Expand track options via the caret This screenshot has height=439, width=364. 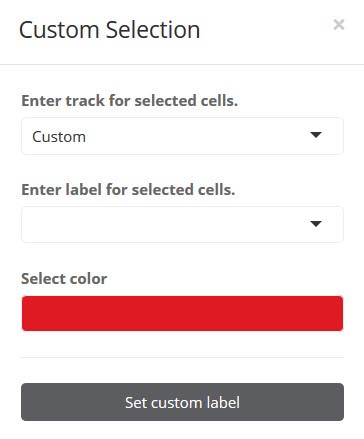coord(316,135)
